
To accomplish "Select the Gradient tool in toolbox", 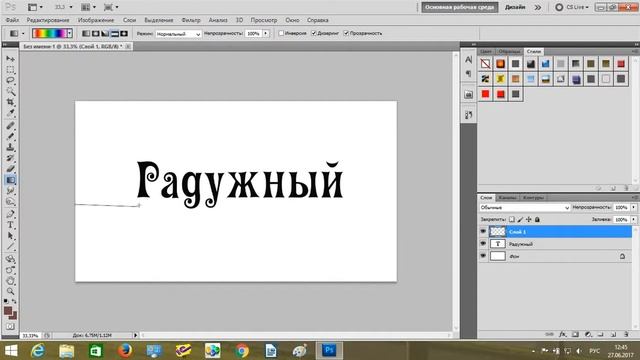I will click(10, 180).
